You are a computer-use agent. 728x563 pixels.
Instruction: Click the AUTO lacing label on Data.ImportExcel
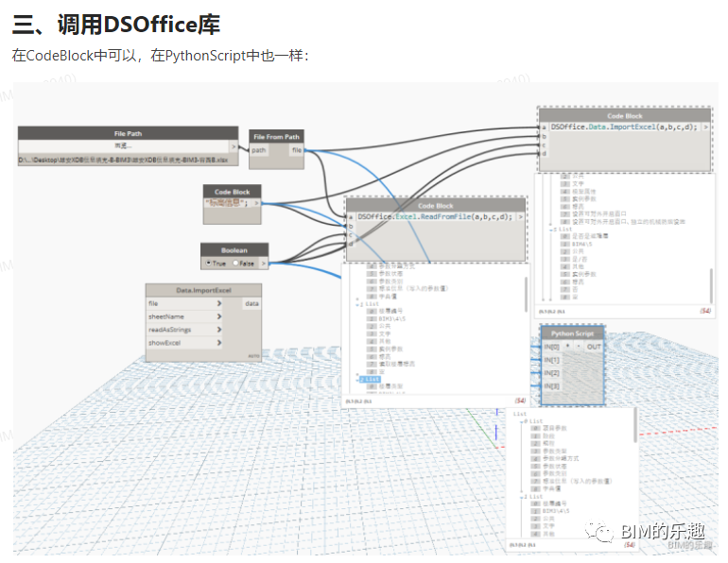[x=254, y=356]
